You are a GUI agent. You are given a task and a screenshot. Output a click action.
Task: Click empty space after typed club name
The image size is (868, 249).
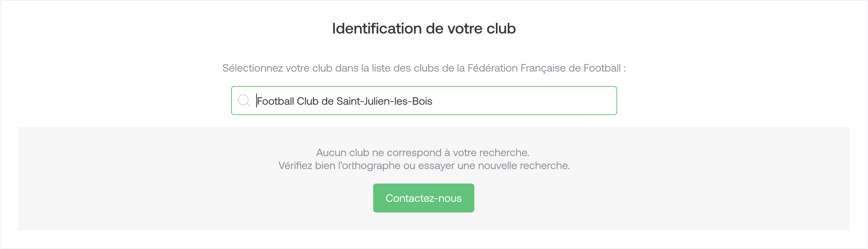524,101
